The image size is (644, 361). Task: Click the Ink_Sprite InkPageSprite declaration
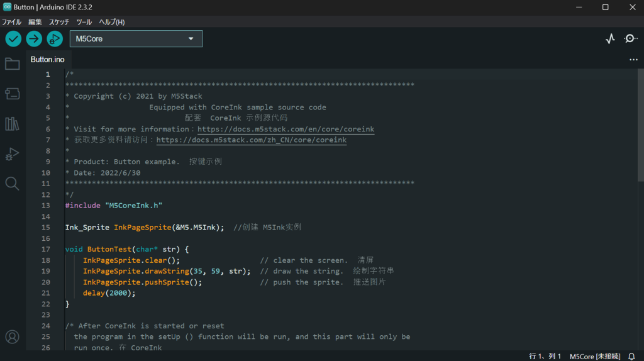coord(145,228)
